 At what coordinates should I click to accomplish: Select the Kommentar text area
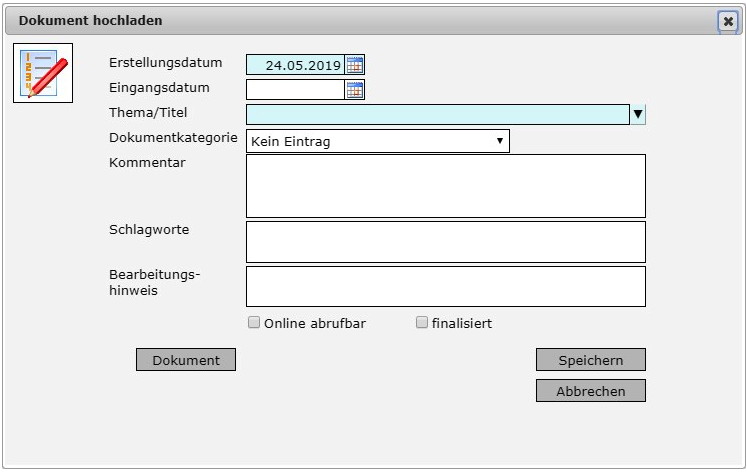click(445, 186)
